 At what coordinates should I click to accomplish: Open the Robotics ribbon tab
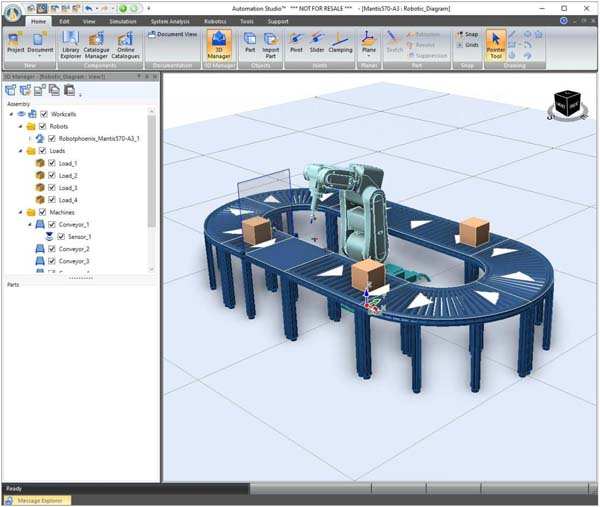tap(215, 21)
